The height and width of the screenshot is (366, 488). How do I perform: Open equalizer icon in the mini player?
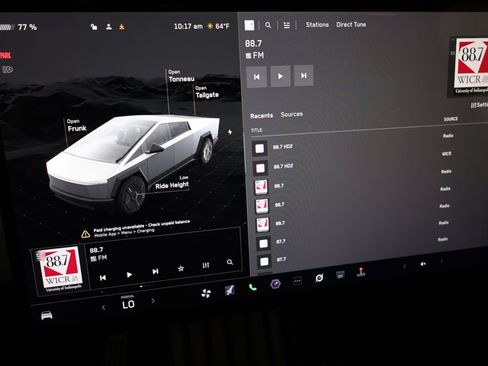tap(206, 265)
